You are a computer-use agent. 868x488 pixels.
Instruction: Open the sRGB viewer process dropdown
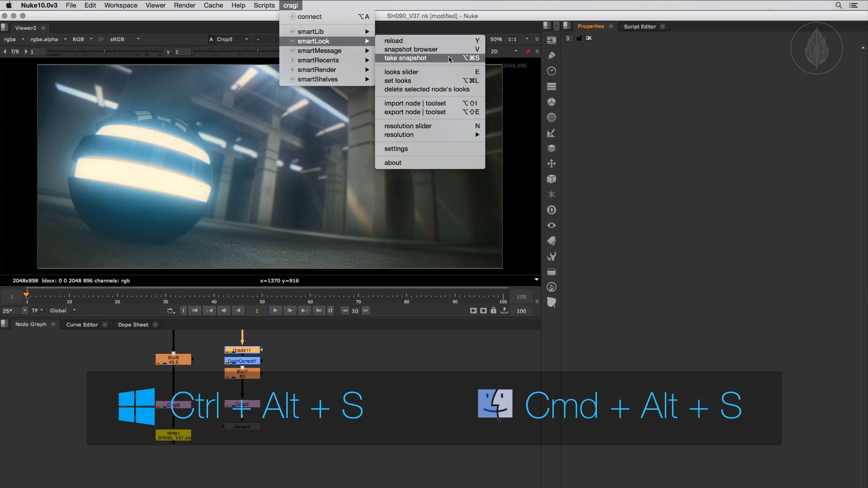(124, 39)
